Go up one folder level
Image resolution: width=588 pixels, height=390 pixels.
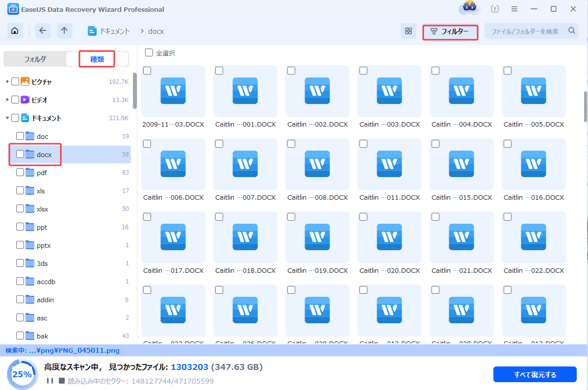(64, 31)
